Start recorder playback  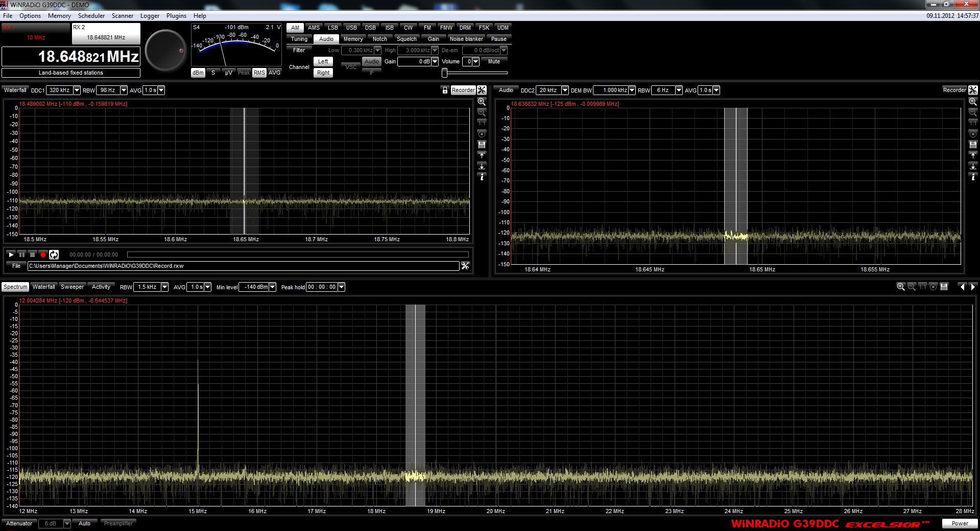pos(11,254)
